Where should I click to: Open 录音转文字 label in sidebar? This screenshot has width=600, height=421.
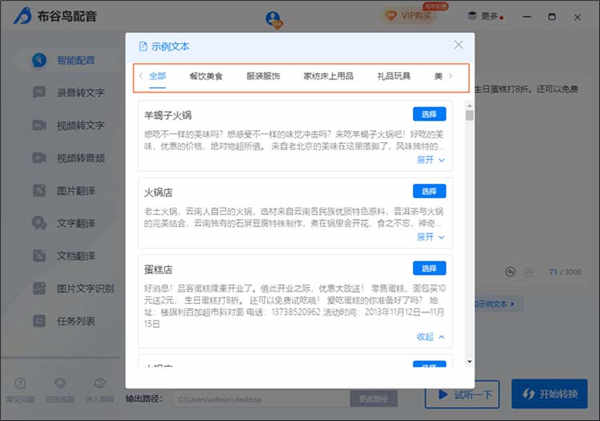click(x=80, y=92)
